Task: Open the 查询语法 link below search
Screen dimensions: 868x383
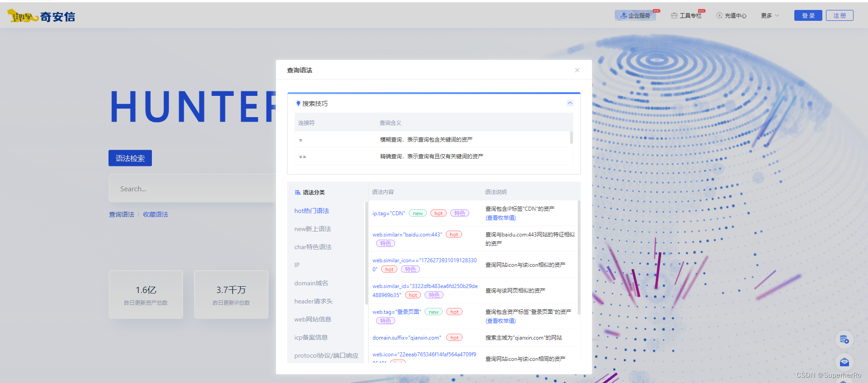Action: (122, 214)
